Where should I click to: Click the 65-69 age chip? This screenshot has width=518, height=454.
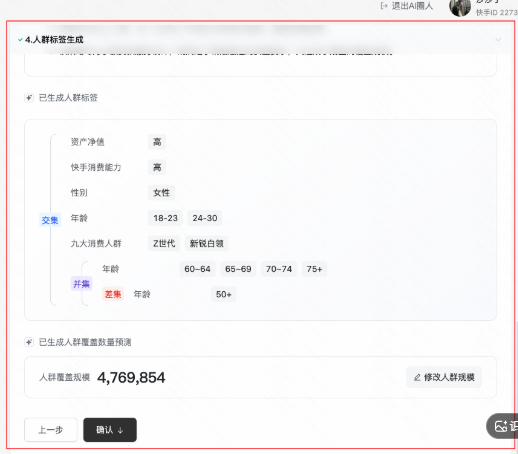pyautogui.click(x=238, y=269)
